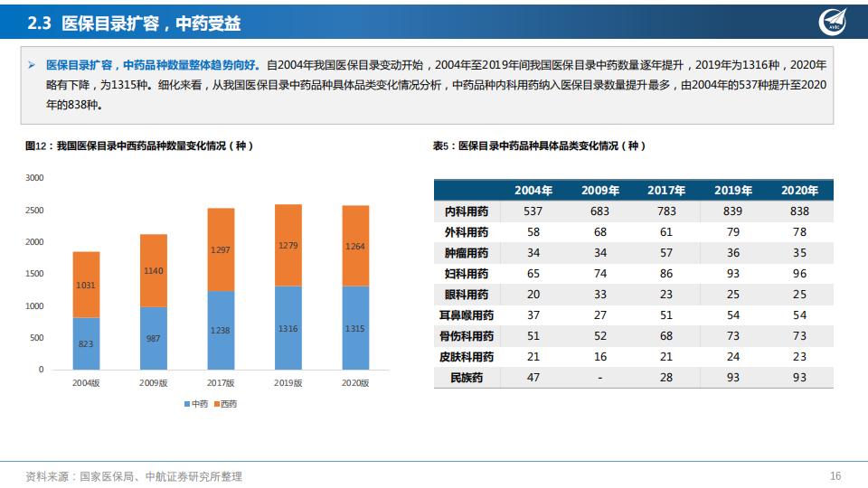Click the table header 2020年
The width and height of the screenshot is (868, 488).
point(799,191)
